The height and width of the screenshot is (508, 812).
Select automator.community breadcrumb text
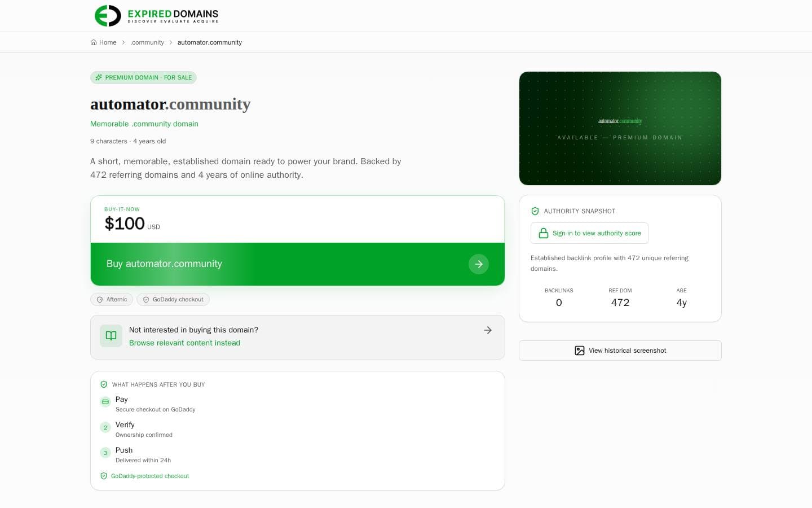pyautogui.click(x=210, y=42)
